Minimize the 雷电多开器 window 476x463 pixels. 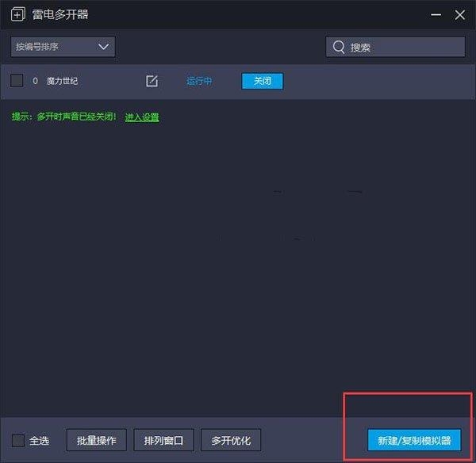click(x=436, y=14)
